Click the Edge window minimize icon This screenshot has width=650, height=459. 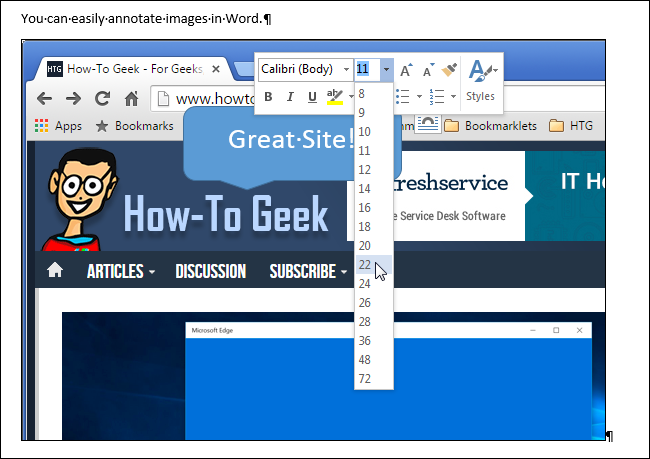[x=533, y=330]
